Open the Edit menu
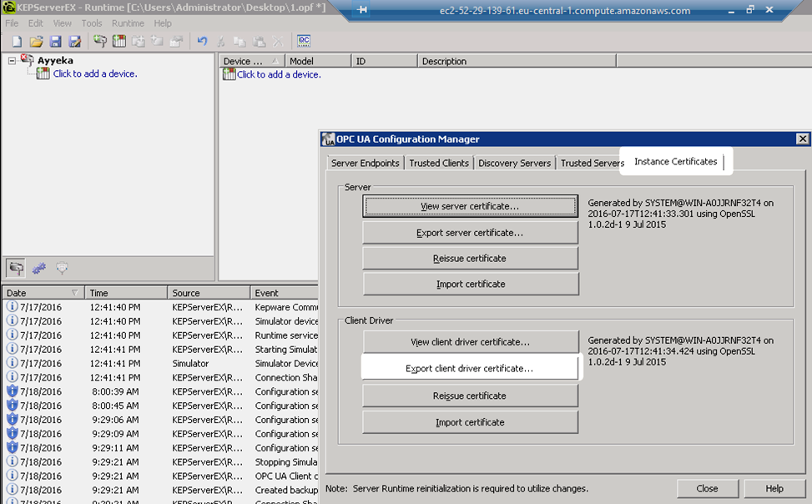Image resolution: width=812 pixels, height=504 pixels. coord(36,23)
